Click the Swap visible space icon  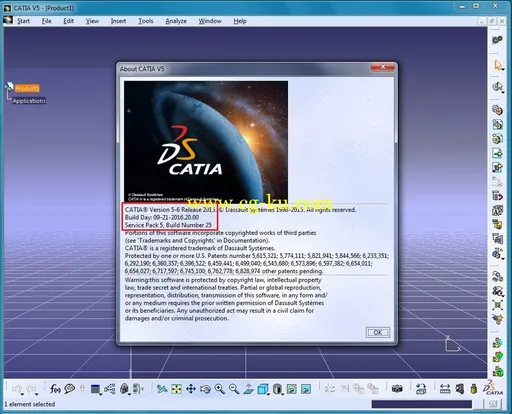306,389
